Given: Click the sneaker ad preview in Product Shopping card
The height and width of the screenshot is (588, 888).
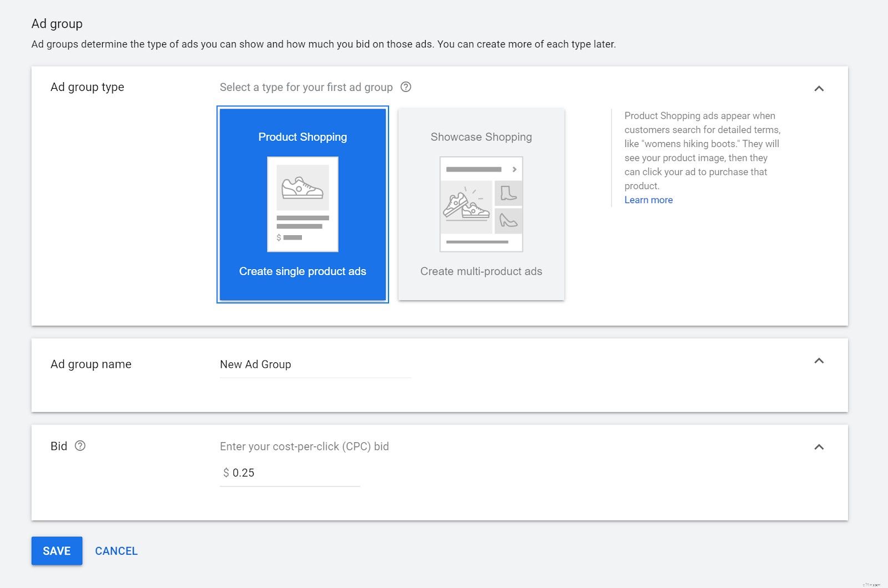Looking at the screenshot, I should (x=302, y=204).
